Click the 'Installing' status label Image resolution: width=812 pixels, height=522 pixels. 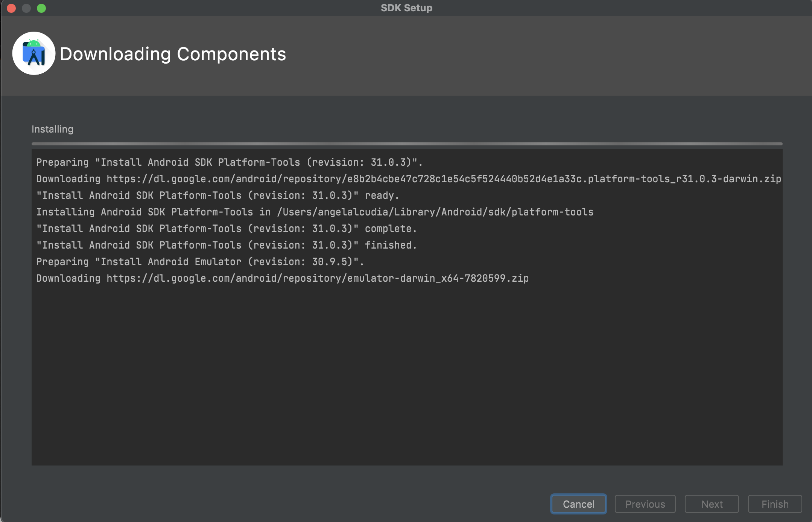click(52, 129)
